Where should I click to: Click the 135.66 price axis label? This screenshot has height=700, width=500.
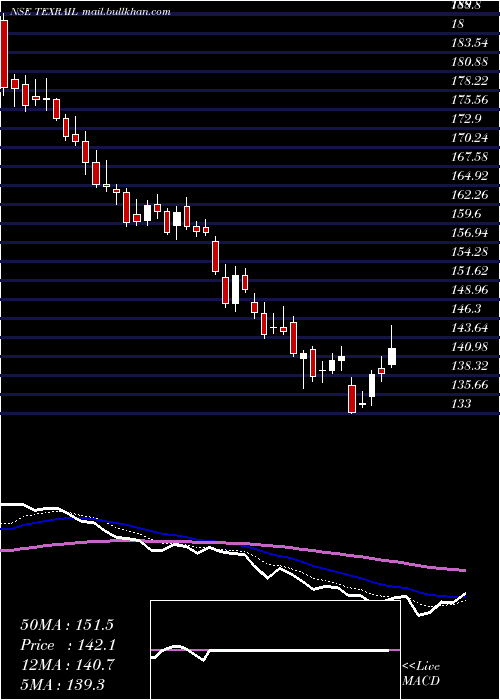(x=469, y=384)
